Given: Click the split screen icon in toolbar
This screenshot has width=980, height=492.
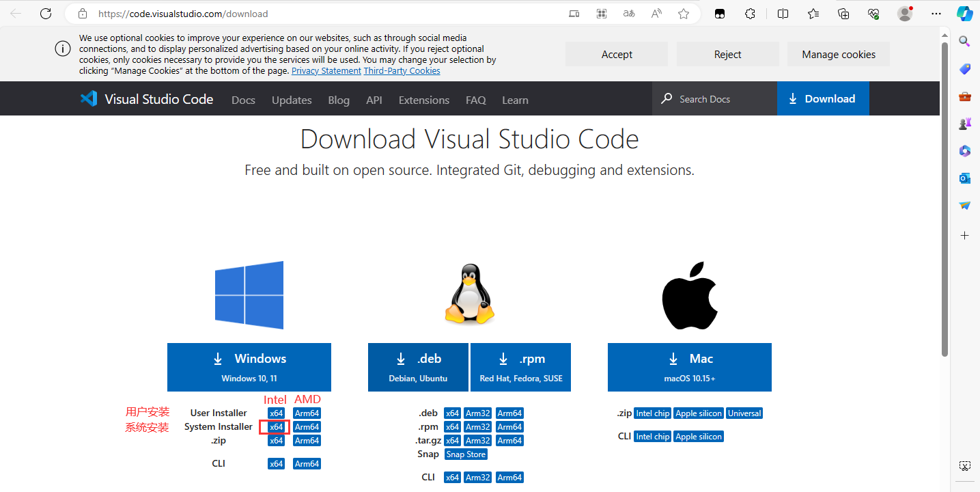Looking at the screenshot, I should (783, 14).
